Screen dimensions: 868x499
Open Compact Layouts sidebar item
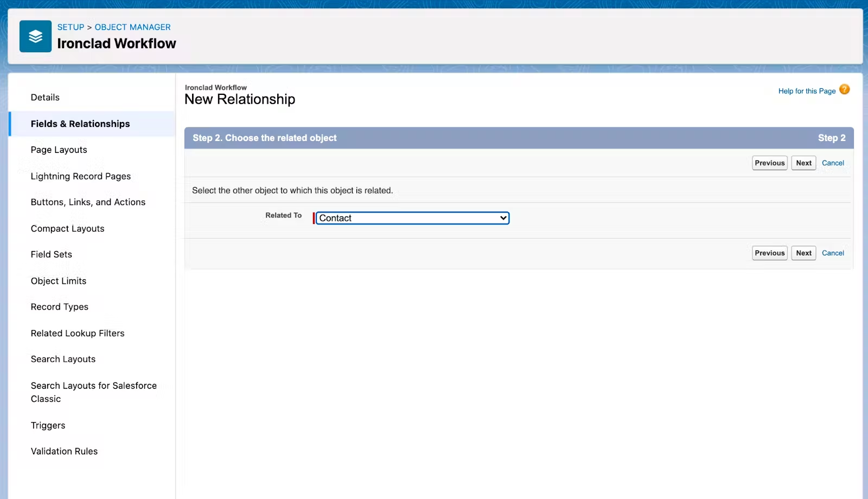[68, 229]
